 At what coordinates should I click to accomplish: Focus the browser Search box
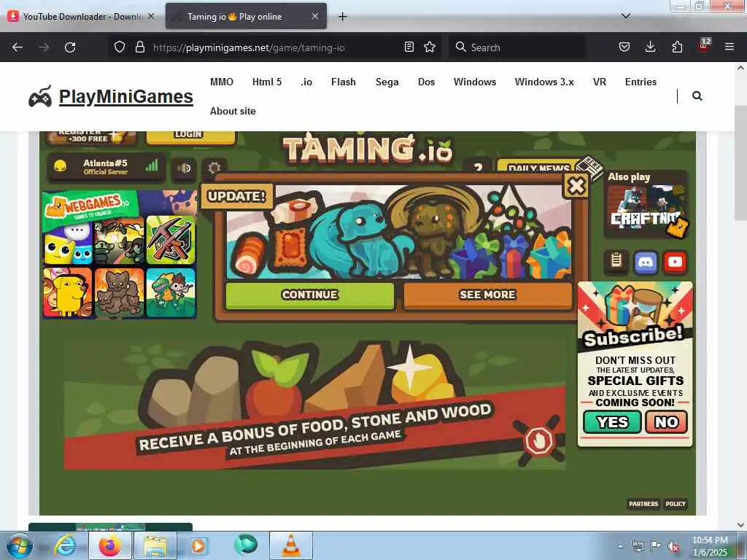tap(517, 47)
